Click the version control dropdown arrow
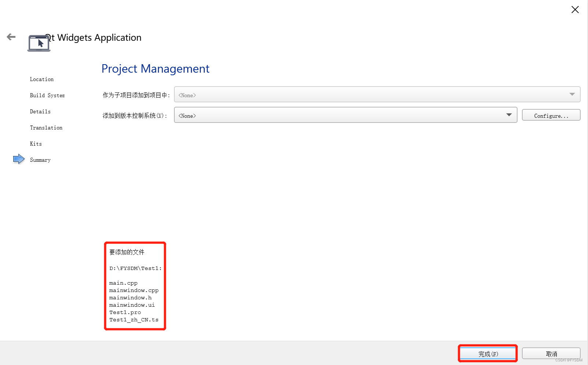 tap(509, 115)
